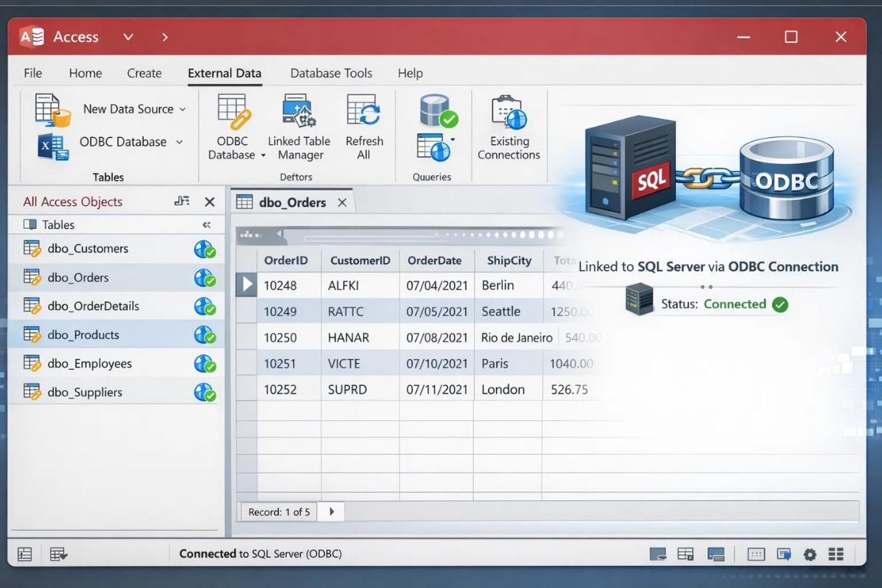Switch to the Database Tools ribbon tab
This screenshot has height=588, width=882.
pyautogui.click(x=331, y=73)
